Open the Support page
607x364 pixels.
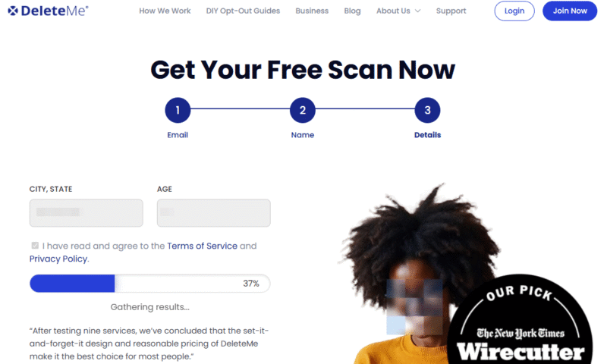tap(451, 11)
